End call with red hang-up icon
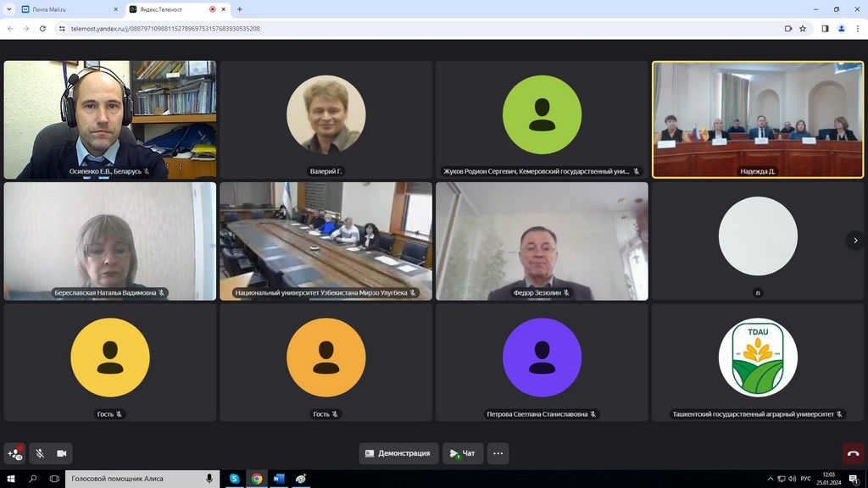The image size is (868, 488). point(853,453)
